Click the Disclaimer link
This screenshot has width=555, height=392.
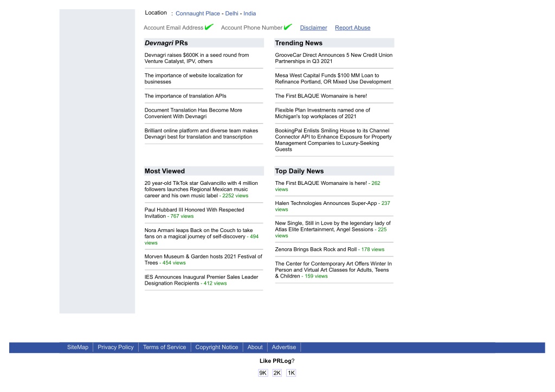[313, 28]
